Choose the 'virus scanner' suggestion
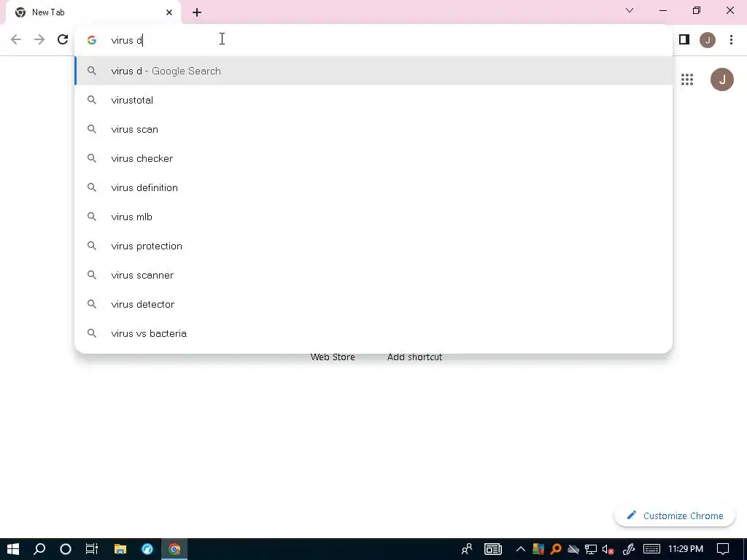747x560 pixels. tap(373, 275)
